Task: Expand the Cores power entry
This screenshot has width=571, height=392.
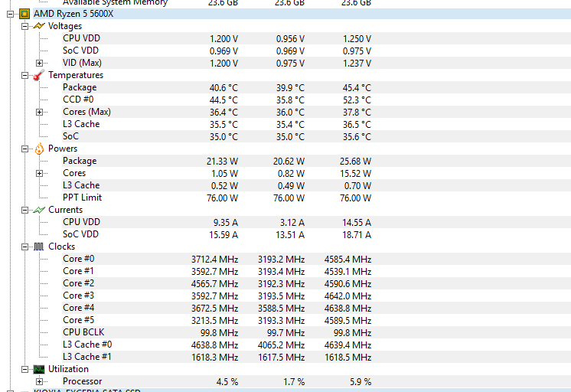Action: click(x=39, y=173)
